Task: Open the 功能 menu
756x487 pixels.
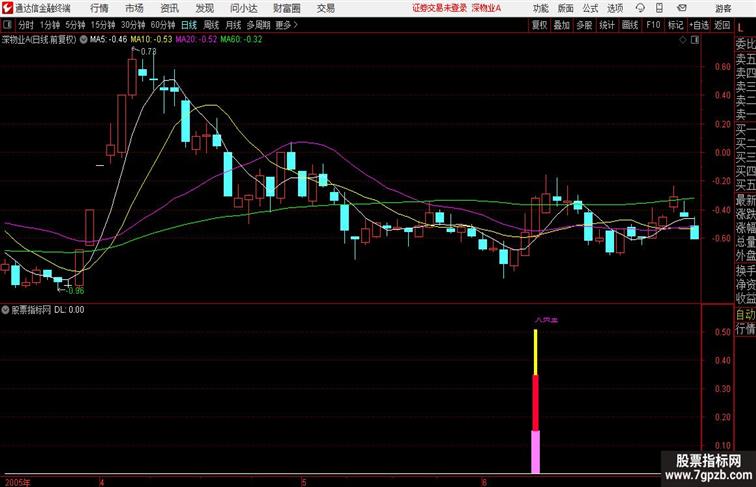Action: tap(540, 8)
